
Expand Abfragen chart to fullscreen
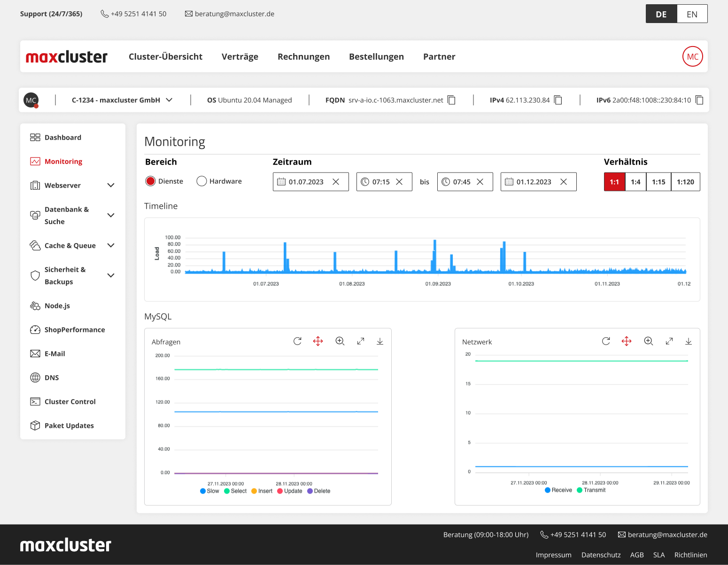pyautogui.click(x=361, y=341)
